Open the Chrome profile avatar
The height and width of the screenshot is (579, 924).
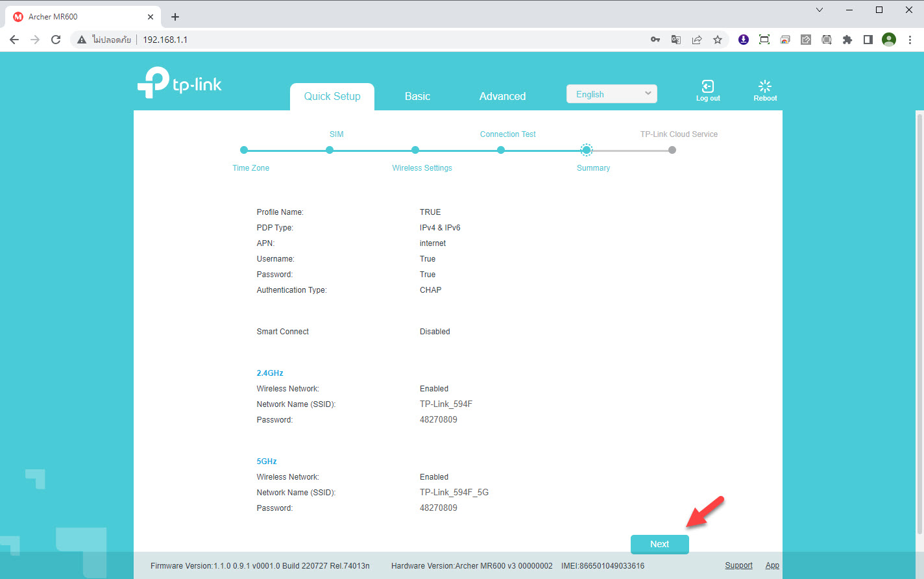click(889, 40)
